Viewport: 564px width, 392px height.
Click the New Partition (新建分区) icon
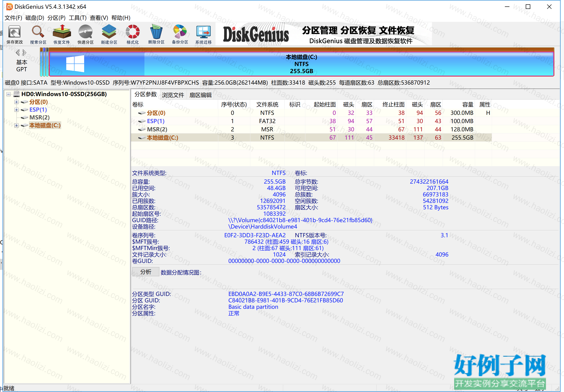[x=109, y=34]
